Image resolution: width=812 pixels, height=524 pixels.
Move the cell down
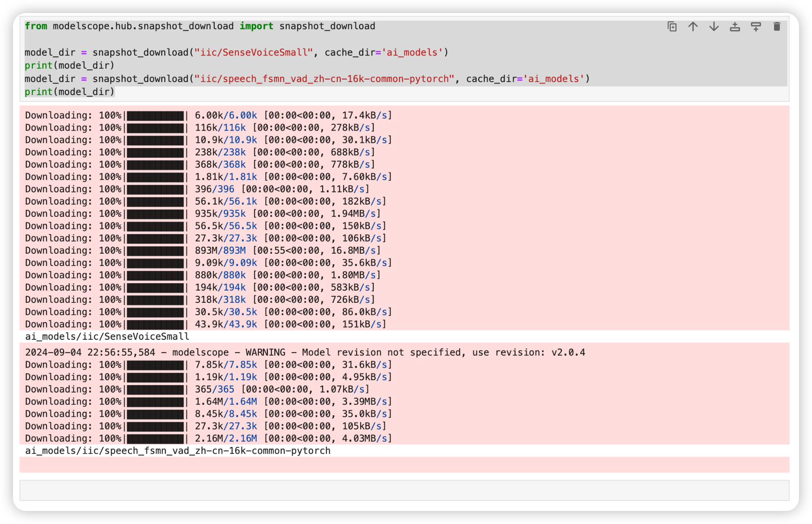[714, 27]
